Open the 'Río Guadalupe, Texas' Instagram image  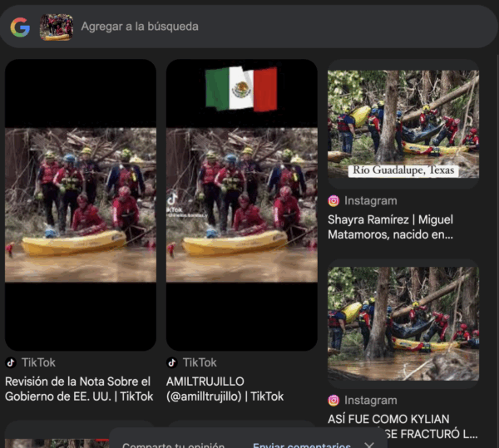coord(403,124)
